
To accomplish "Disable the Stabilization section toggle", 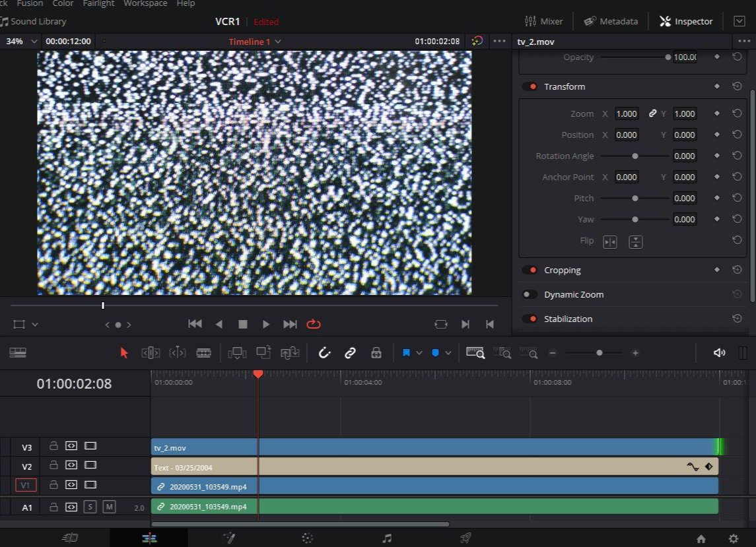I will click(x=530, y=319).
